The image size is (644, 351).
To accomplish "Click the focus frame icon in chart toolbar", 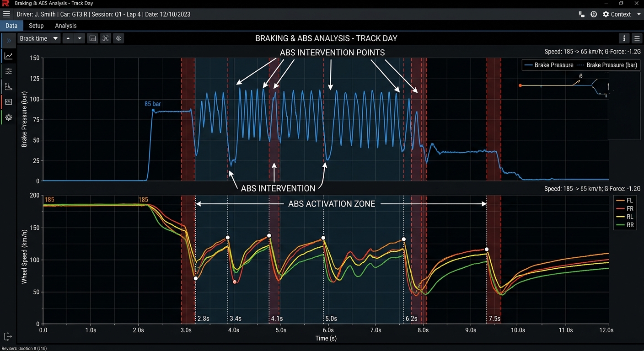I will (106, 38).
